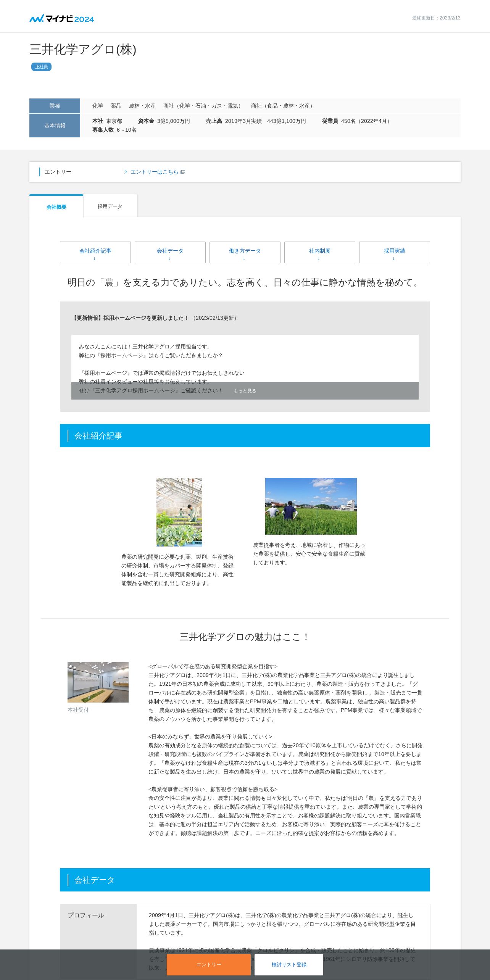Click the 従業員 450名（2022年4月） text
Viewport: 490px width, 980px height.
coord(357,121)
